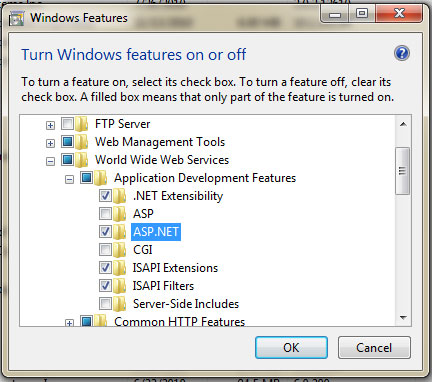Click the Common HTTP Features folder icon
Screen dimensions: 432x382
pyautogui.click(x=100, y=321)
